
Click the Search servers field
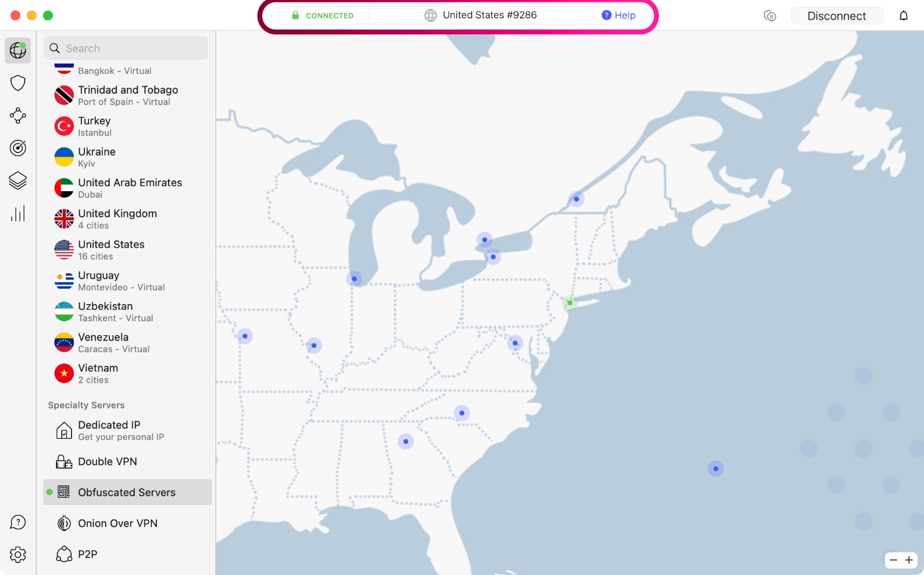[126, 48]
